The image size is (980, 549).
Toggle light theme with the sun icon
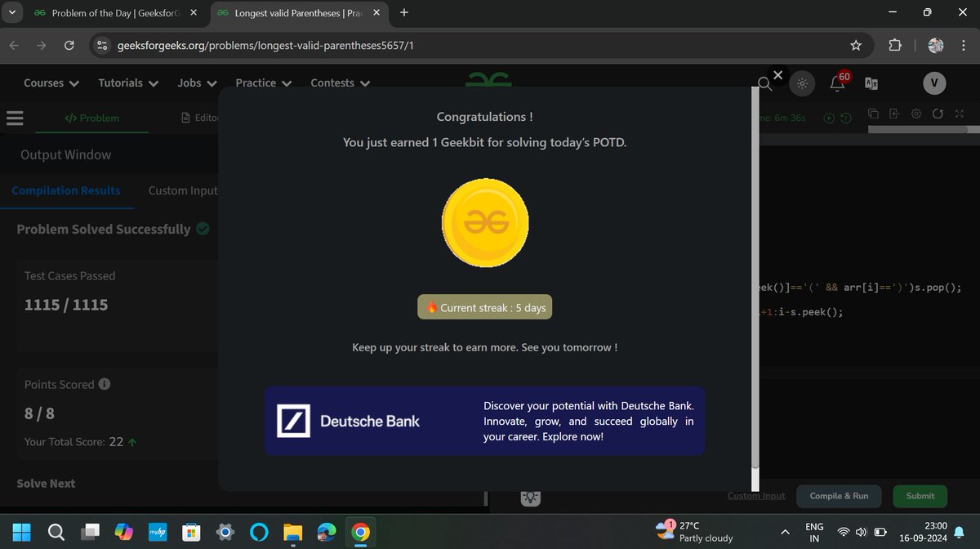802,83
